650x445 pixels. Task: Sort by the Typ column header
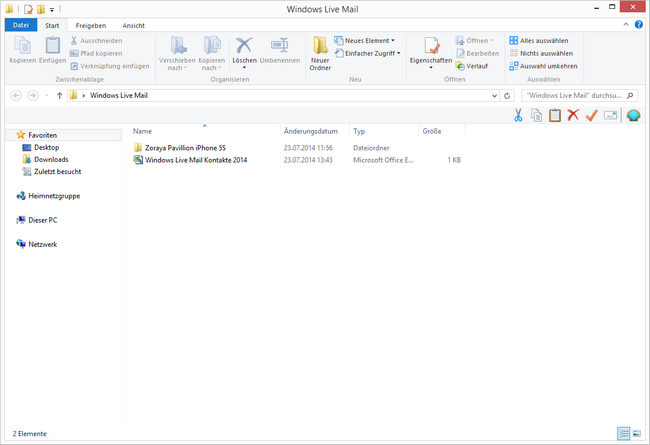pos(384,131)
